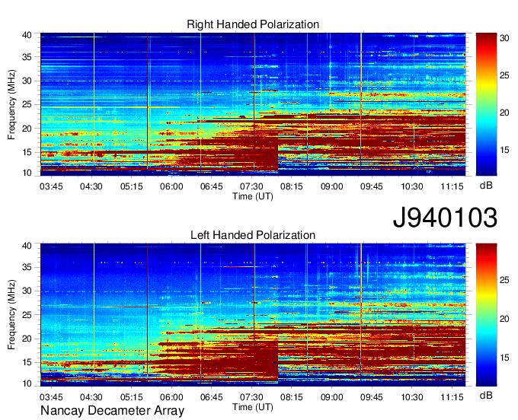Viewport: 518px width, 420px height.
Task: Click 15 MHz frequency tick, Right Handed plot
Action: [x=27, y=152]
